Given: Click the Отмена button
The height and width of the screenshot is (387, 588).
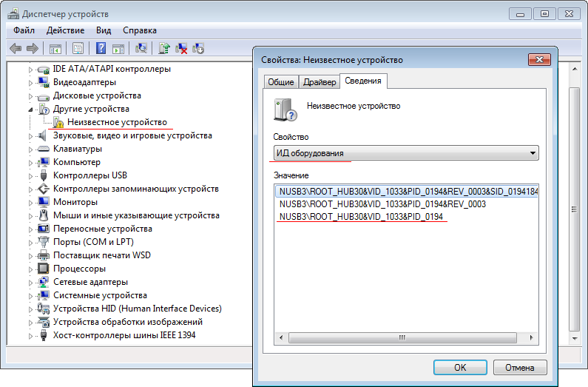Looking at the screenshot, I should pos(520,368).
